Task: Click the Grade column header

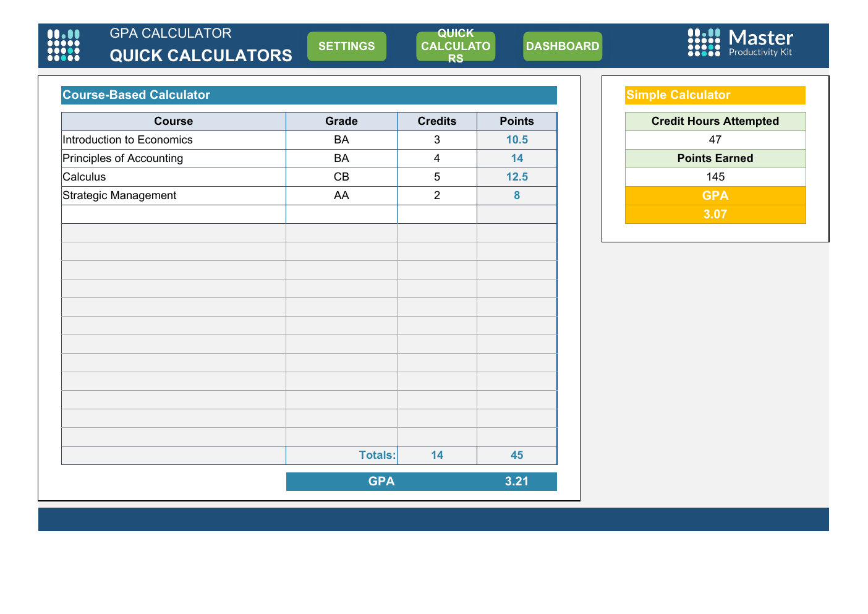Action: click(341, 121)
